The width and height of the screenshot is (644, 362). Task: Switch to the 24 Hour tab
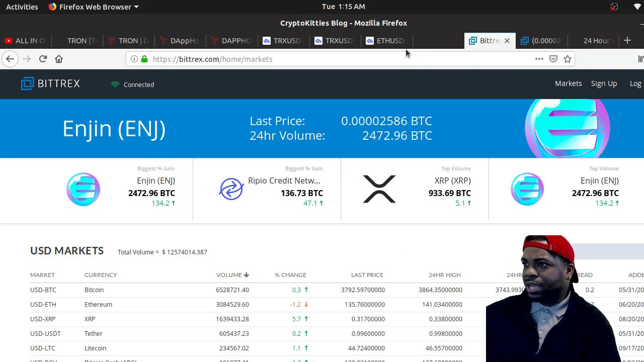click(594, 41)
